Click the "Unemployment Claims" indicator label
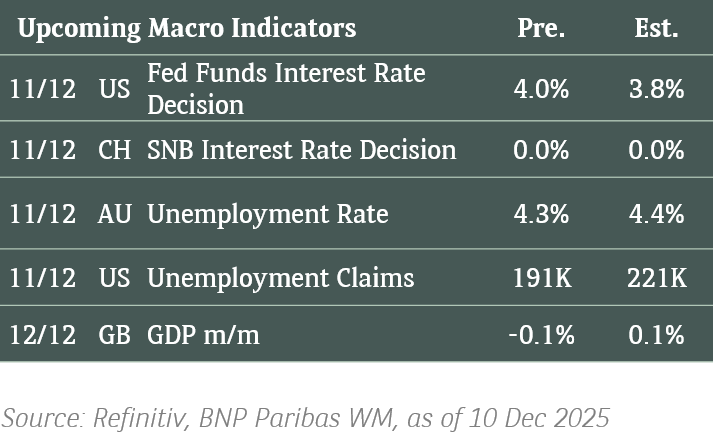 pyautogui.click(x=280, y=277)
